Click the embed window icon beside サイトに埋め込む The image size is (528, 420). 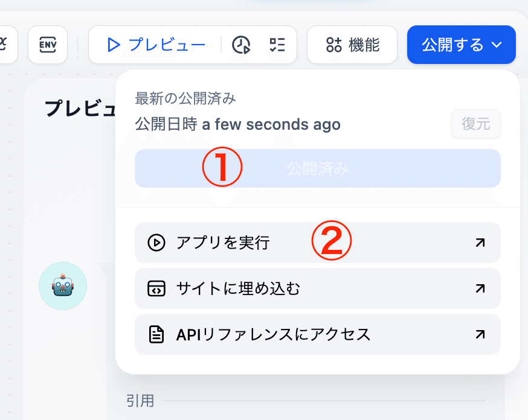pyautogui.click(x=156, y=288)
